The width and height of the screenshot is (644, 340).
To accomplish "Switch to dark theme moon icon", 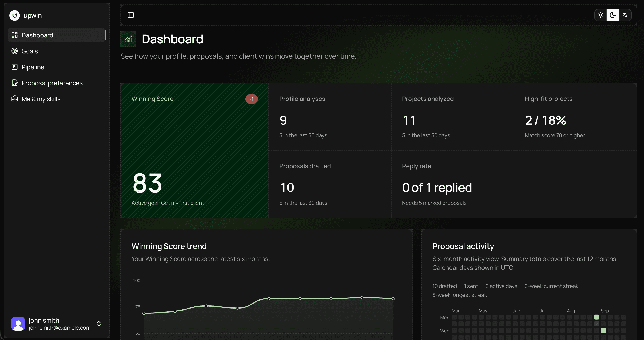I will 613,15.
